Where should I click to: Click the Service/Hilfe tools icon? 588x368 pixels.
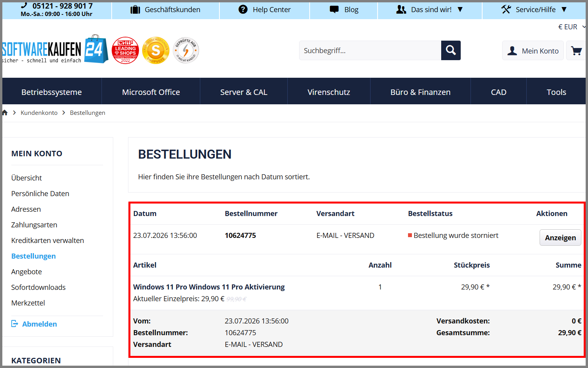(x=506, y=9)
